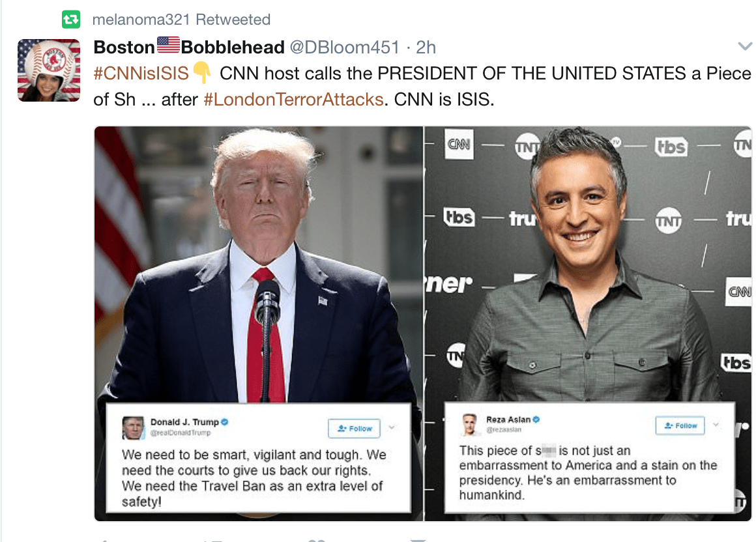Click the US flag emoji in name

coord(168,45)
